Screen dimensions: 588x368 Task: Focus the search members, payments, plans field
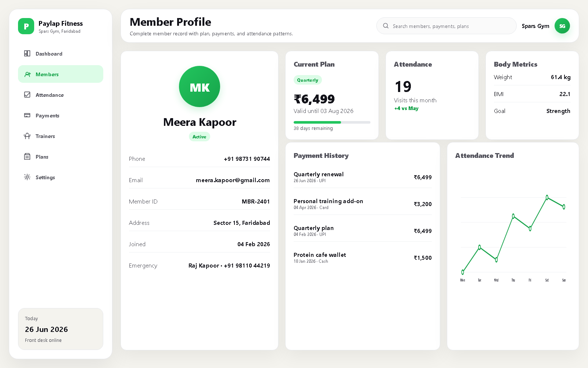[x=447, y=26]
